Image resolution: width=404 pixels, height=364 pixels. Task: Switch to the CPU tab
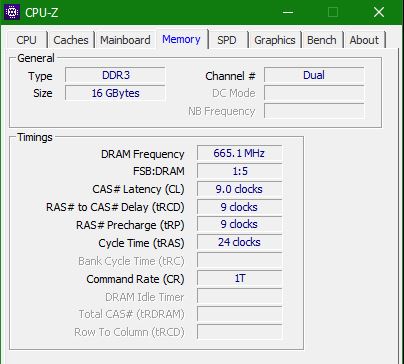[26, 40]
